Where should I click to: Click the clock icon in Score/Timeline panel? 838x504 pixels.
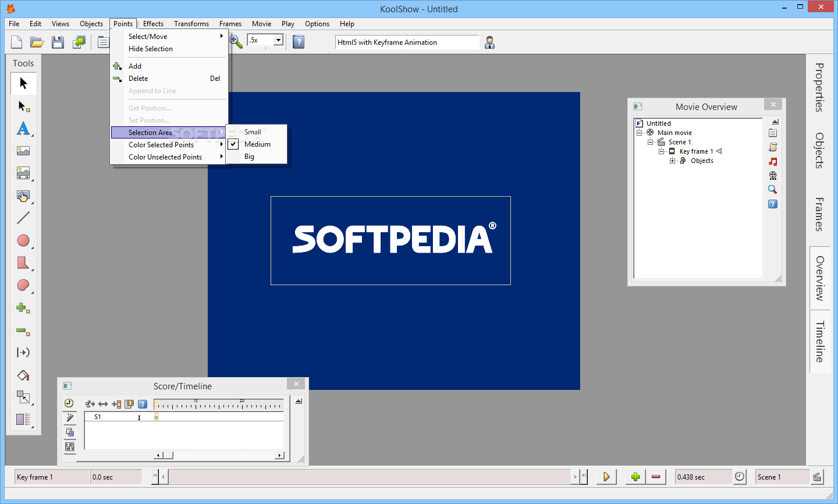point(69,403)
